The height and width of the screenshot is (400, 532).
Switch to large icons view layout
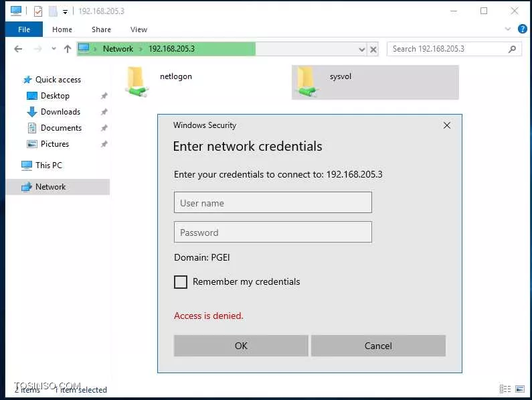tap(520, 389)
